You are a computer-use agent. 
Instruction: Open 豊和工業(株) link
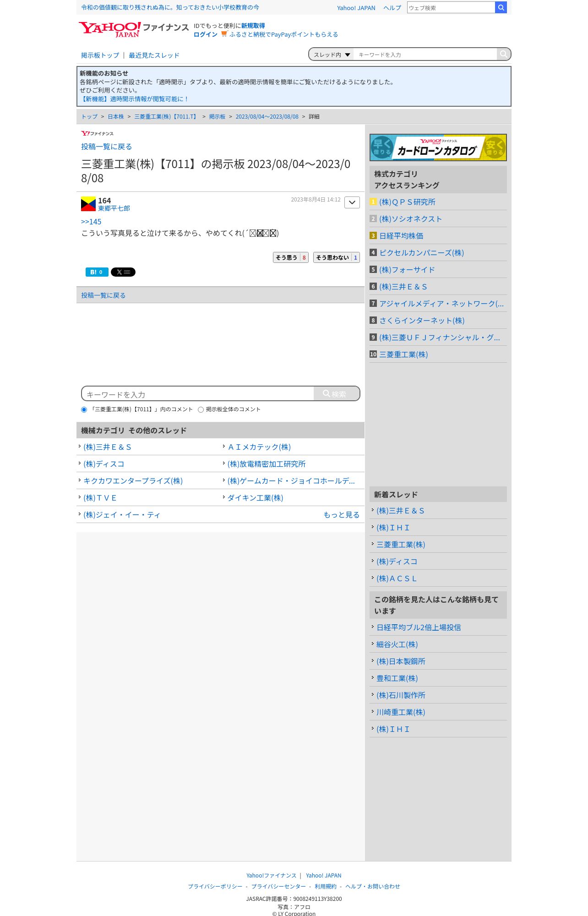click(397, 678)
